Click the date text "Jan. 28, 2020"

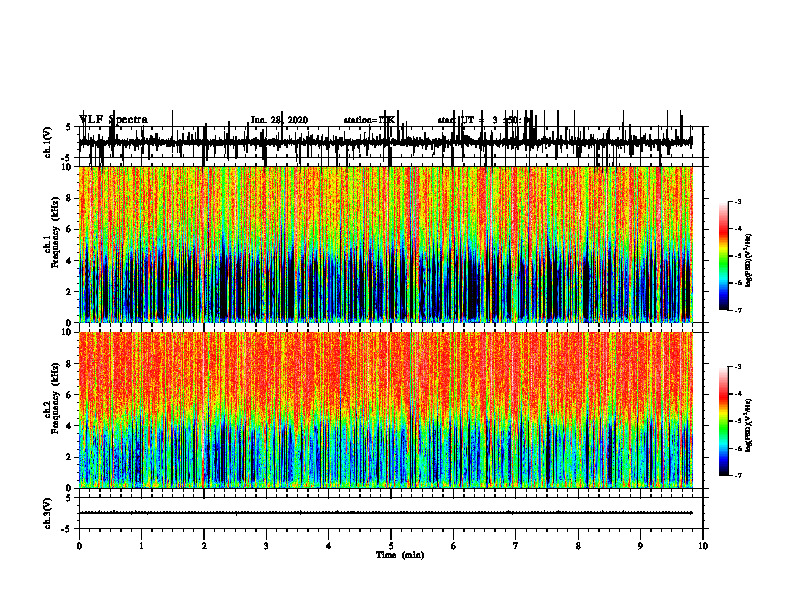point(279,120)
